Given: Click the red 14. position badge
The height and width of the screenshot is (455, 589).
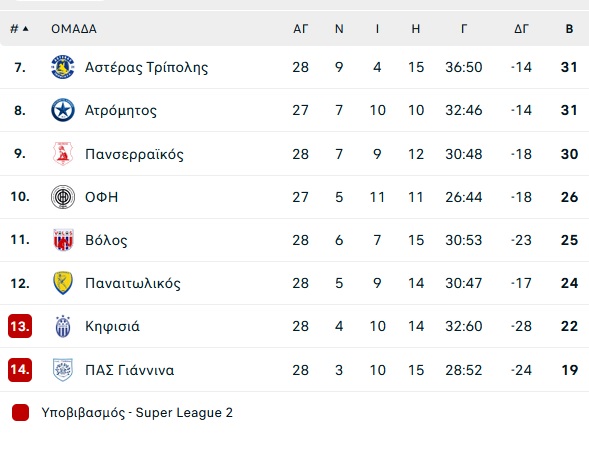Looking at the screenshot, I should (20, 369).
